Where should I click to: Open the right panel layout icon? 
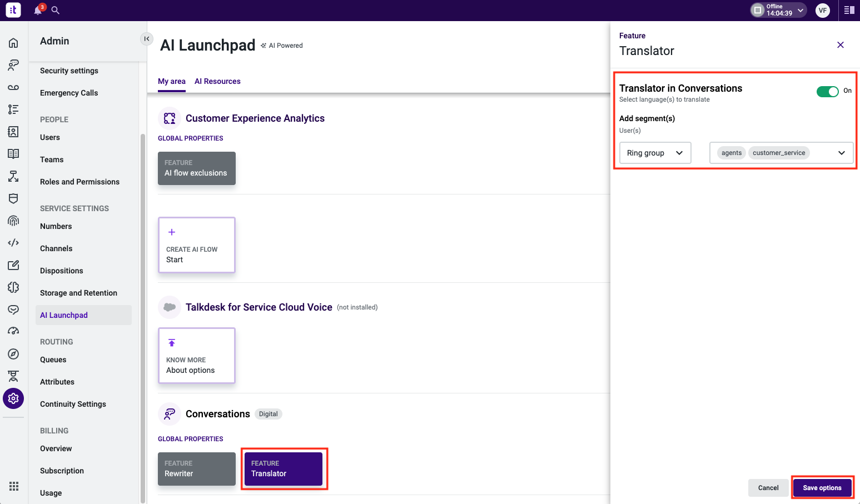coord(849,10)
